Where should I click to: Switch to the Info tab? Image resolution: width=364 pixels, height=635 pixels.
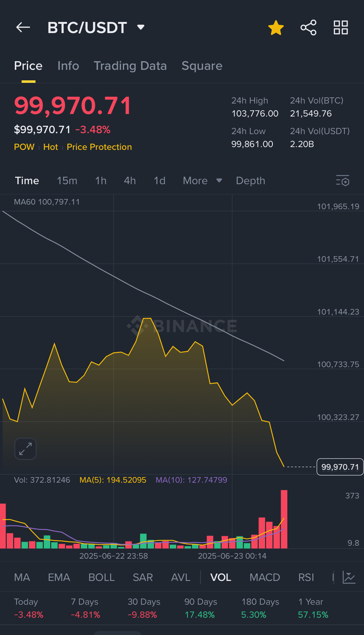click(x=68, y=66)
